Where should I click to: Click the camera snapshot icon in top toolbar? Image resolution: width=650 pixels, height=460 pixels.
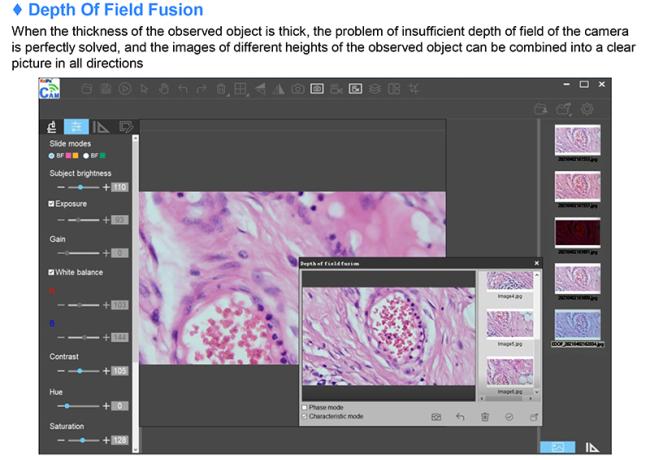[x=297, y=89]
